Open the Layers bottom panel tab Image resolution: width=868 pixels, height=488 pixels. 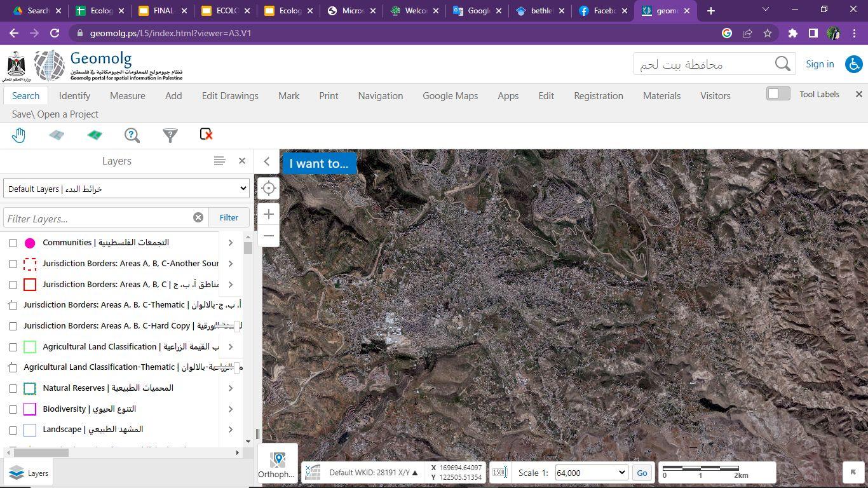[x=29, y=473]
